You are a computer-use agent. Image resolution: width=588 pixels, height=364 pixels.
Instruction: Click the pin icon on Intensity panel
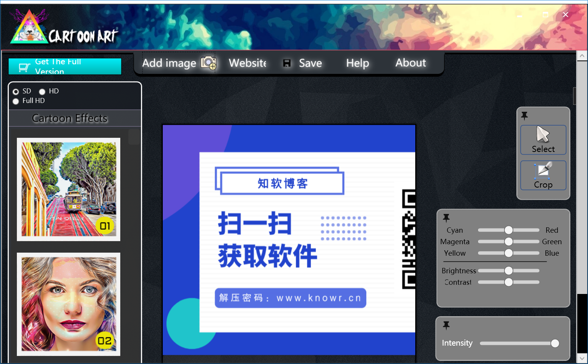(446, 325)
